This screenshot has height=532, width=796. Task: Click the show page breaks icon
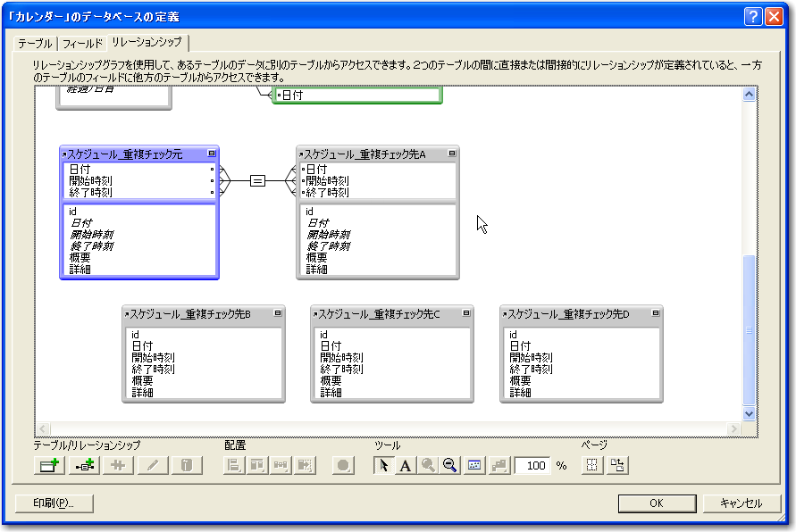(591, 465)
